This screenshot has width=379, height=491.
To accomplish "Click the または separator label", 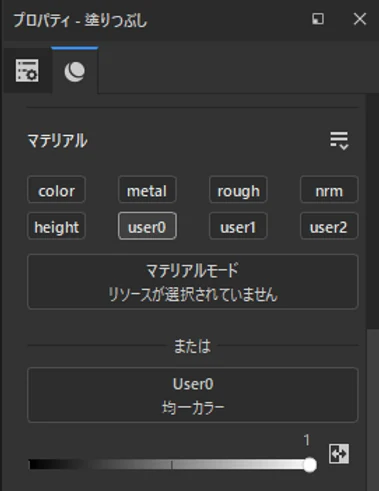I will [x=192, y=346].
